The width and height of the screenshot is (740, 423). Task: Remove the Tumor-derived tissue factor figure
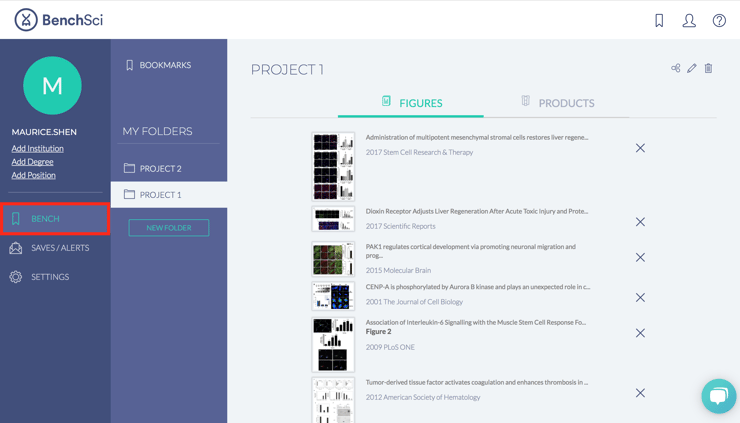point(640,393)
